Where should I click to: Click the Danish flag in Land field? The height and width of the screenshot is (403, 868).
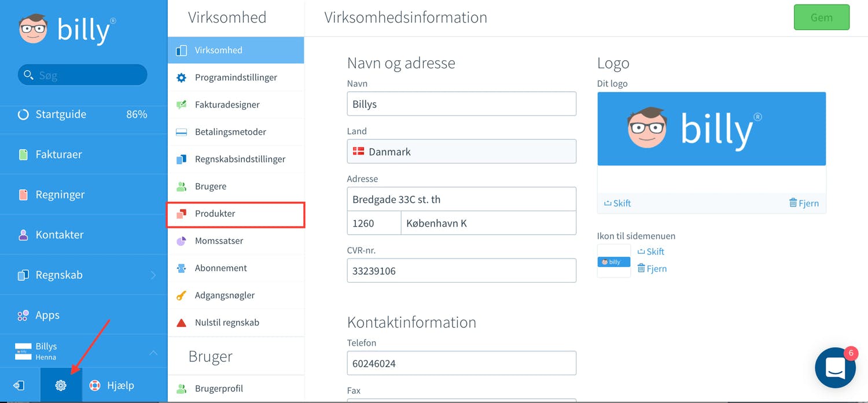point(358,151)
